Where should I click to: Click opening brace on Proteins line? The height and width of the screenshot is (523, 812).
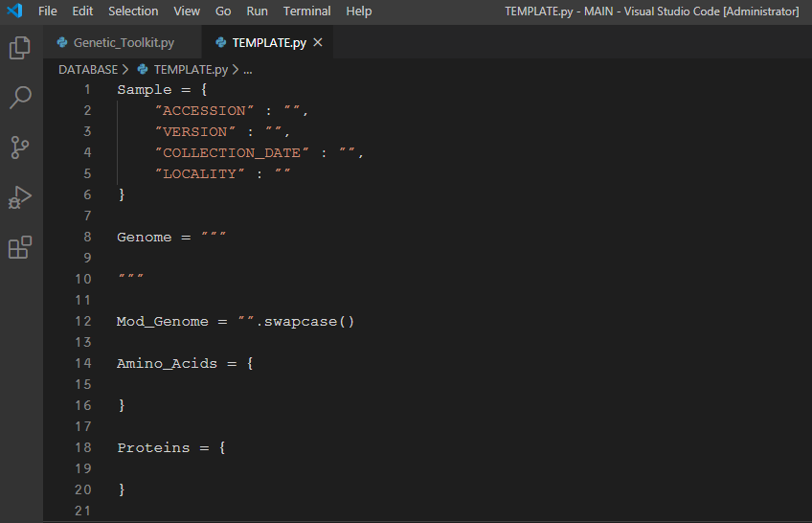pyautogui.click(x=222, y=448)
